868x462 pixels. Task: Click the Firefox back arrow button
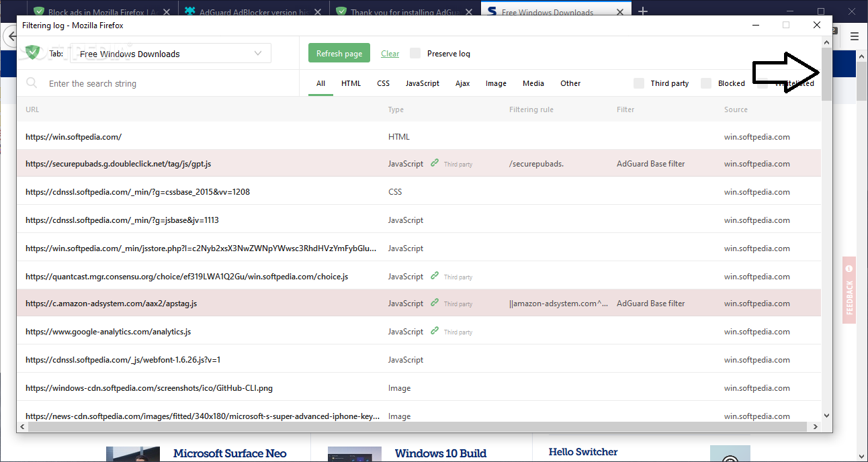(x=10, y=36)
